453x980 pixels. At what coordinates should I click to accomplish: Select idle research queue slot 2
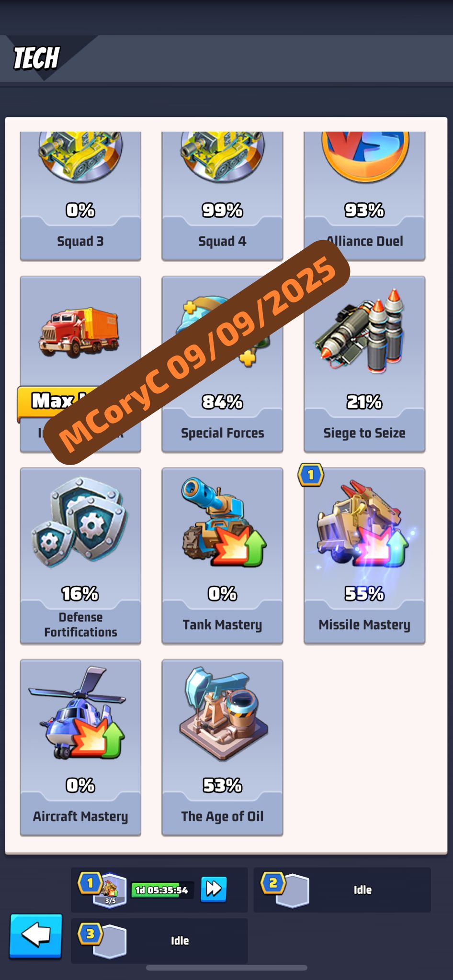coord(342,890)
